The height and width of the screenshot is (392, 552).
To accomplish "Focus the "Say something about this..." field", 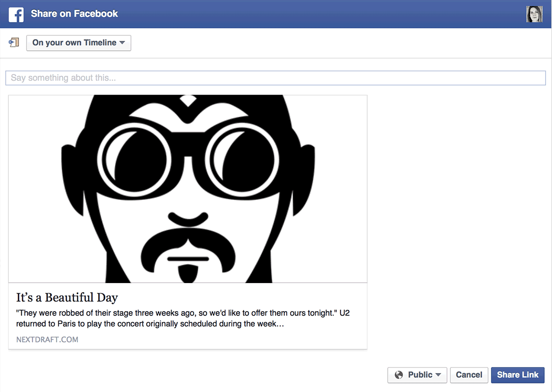I will pyautogui.click(x=275, y=78).
